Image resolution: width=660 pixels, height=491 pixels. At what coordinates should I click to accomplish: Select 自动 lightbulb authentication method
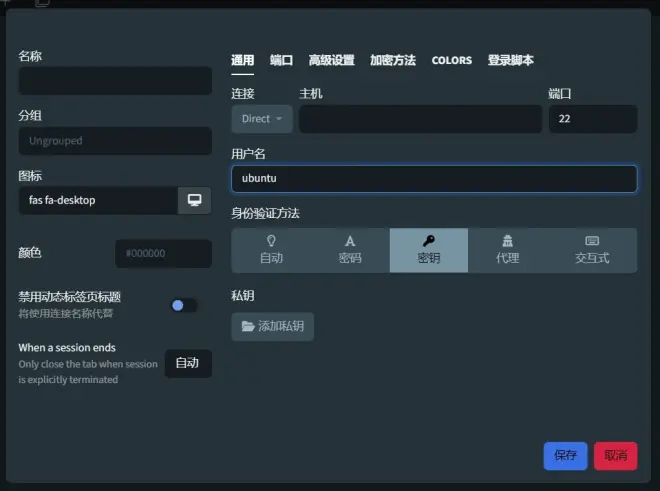271,250
